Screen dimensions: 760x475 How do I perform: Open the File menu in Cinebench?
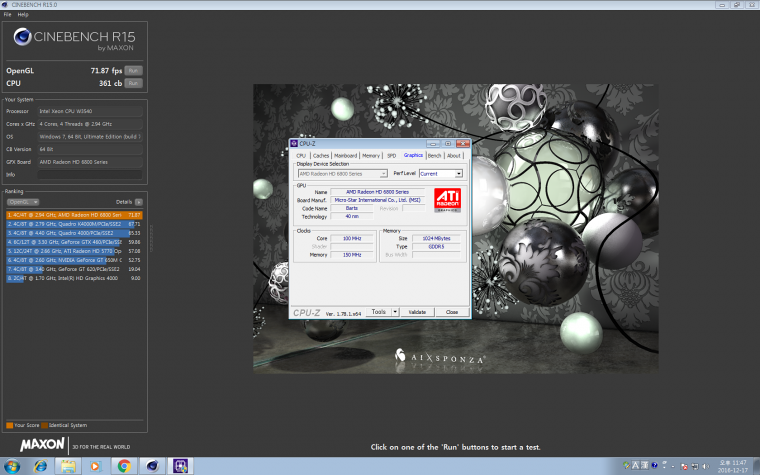click(7, 15)
